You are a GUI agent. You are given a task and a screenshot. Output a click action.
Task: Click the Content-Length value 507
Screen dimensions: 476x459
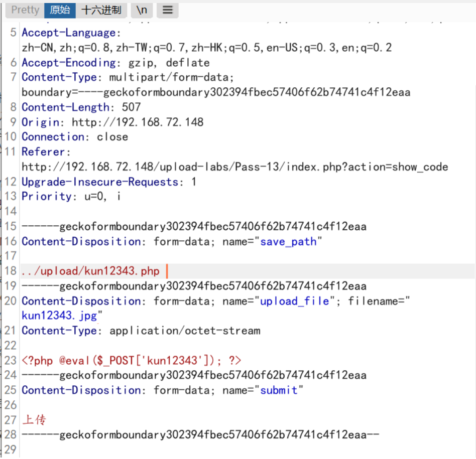(131, 107)
